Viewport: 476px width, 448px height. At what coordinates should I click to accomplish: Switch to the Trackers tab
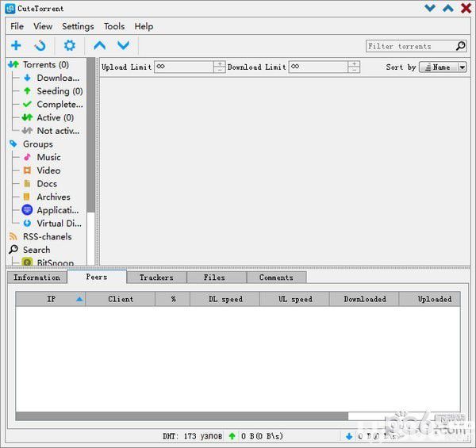pyautogui.click(x=156, y=278)
